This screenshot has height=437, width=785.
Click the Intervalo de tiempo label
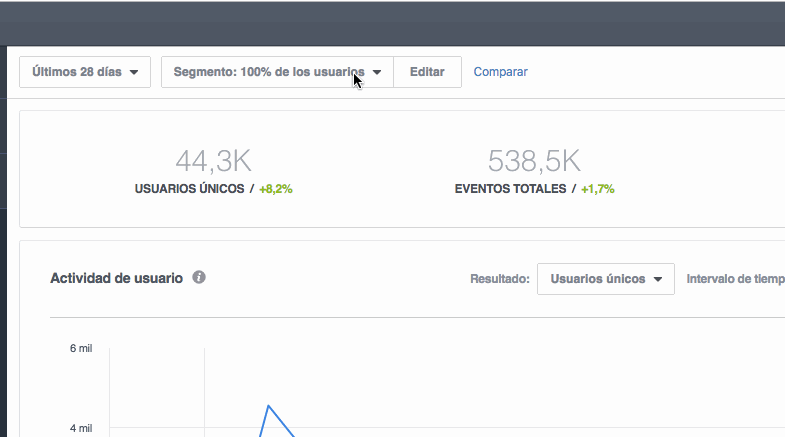(735, 279)
